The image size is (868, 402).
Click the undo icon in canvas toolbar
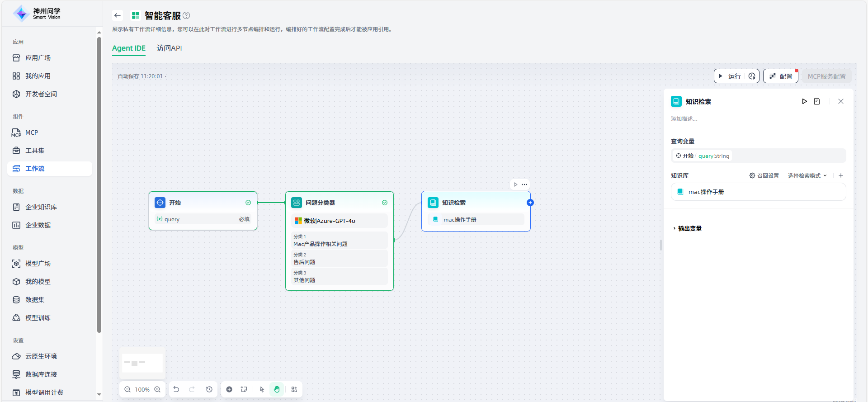tap(176, 389)
